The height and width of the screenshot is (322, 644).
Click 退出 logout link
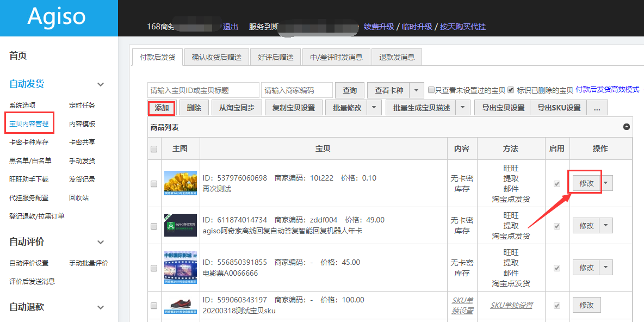tap(231, 27)
